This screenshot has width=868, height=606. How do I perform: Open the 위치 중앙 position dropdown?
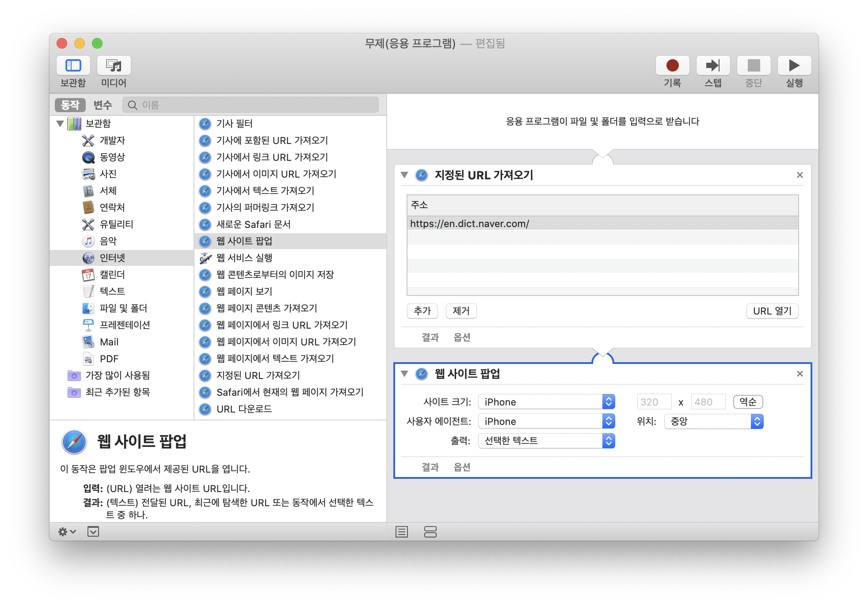(713, 421)
